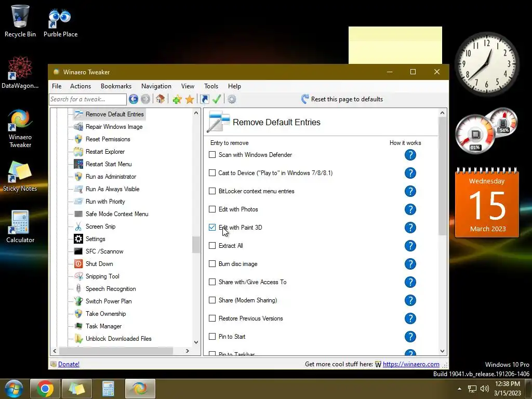
Task: Open the Bookmarks menu
Action: click(x=116, y=86)
